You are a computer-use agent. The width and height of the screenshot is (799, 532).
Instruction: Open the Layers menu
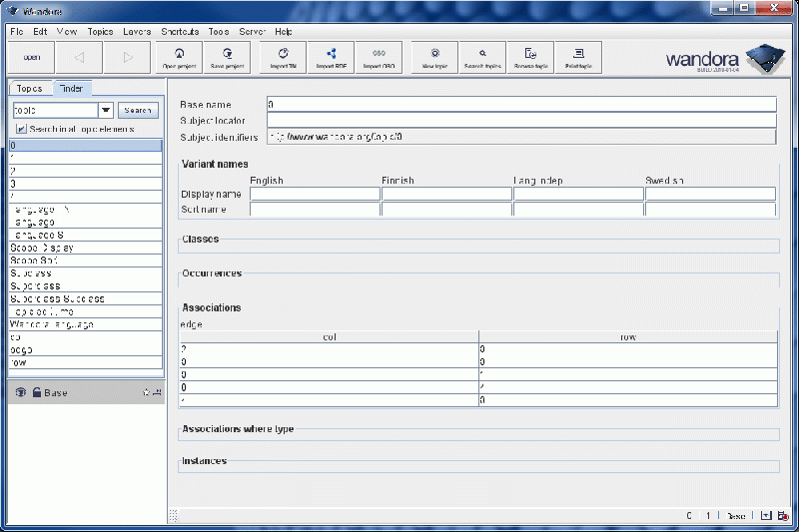pos(137,32)
